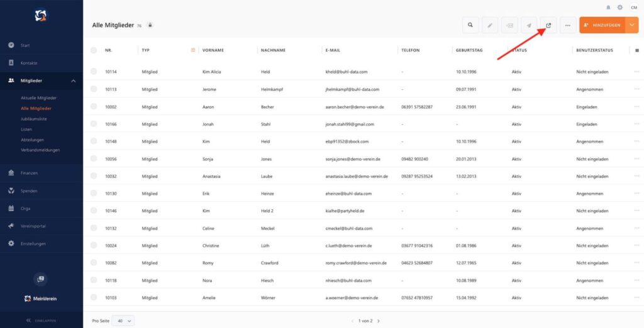Open the settings gear at top right
The width and height of the screenshot is (644, 328).
point(619,8)
